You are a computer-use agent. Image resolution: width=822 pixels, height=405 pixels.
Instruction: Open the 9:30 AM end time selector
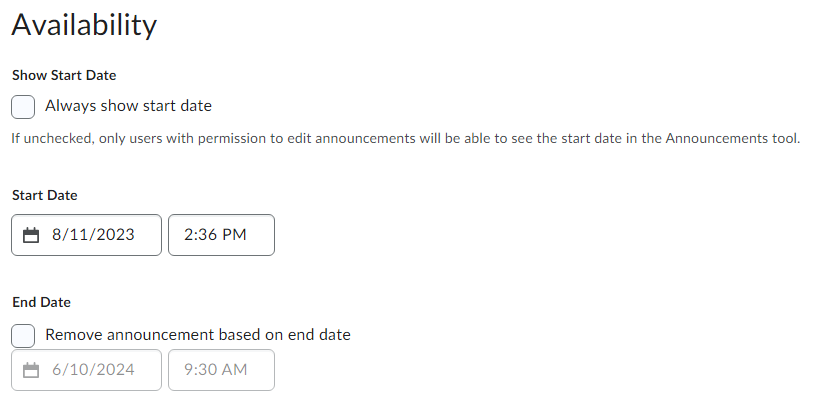click(x=221, y=370)
